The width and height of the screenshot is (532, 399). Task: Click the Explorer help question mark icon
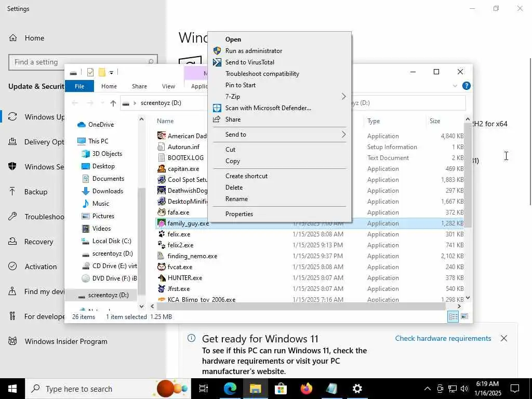(x=467, y=86)
